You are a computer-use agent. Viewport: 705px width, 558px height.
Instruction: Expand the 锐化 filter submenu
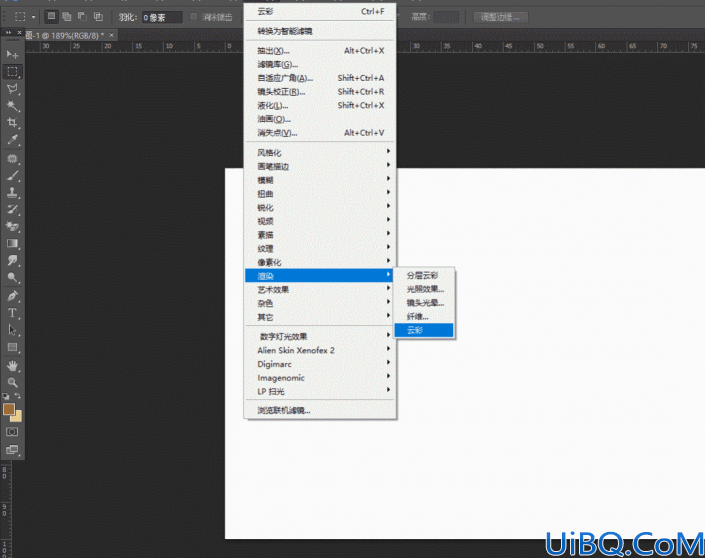click(x=320, y=207)
